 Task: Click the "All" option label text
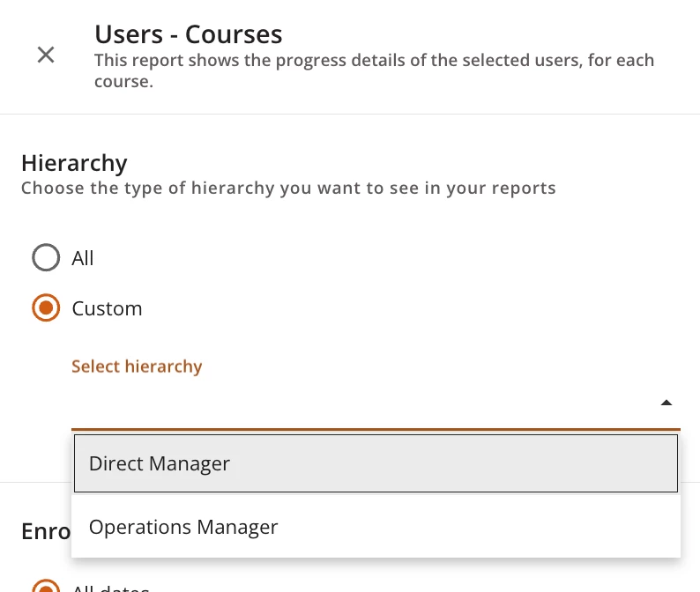coord(83,258)
